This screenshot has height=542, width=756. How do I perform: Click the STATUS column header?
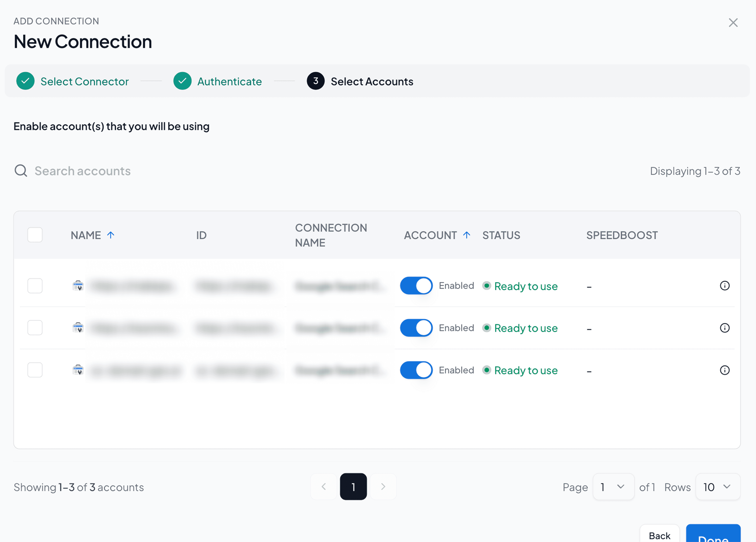coord(501,235)
